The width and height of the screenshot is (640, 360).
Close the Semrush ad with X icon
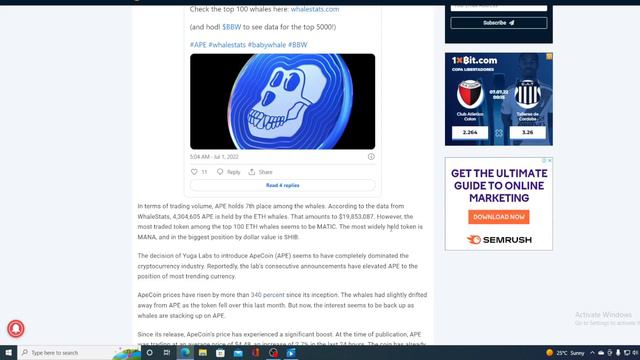550,160
